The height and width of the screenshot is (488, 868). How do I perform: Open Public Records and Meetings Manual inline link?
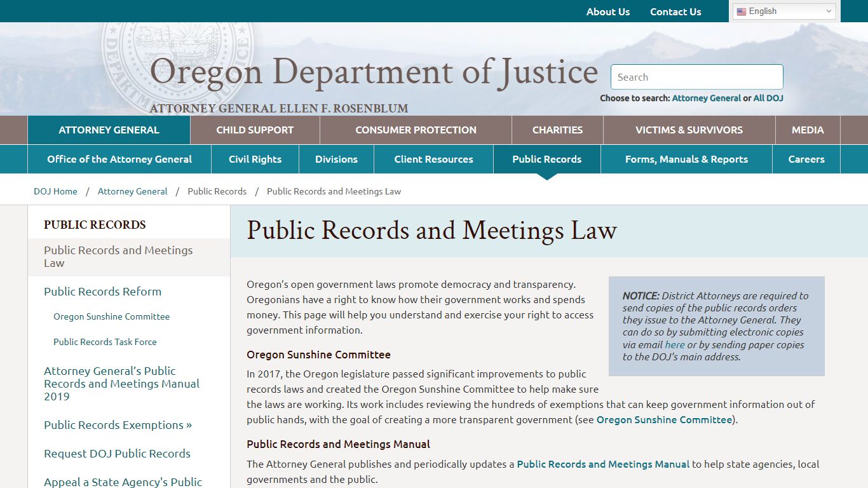[603, 464]
